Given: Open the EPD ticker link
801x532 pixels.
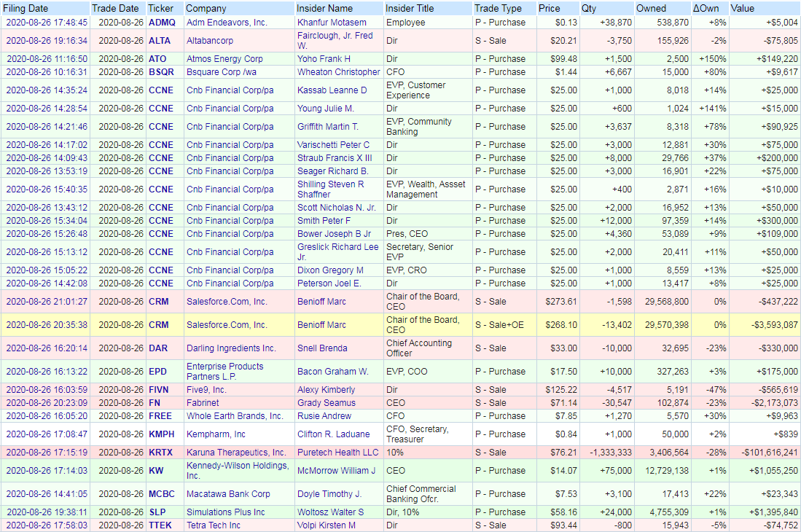Looking at the screenshot, I should (158, 372).
